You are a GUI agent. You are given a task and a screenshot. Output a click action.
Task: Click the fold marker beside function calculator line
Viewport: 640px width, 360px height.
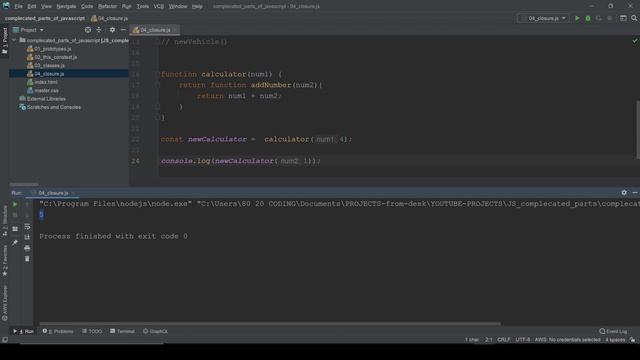pyautogui.click(x=157, y=74)
